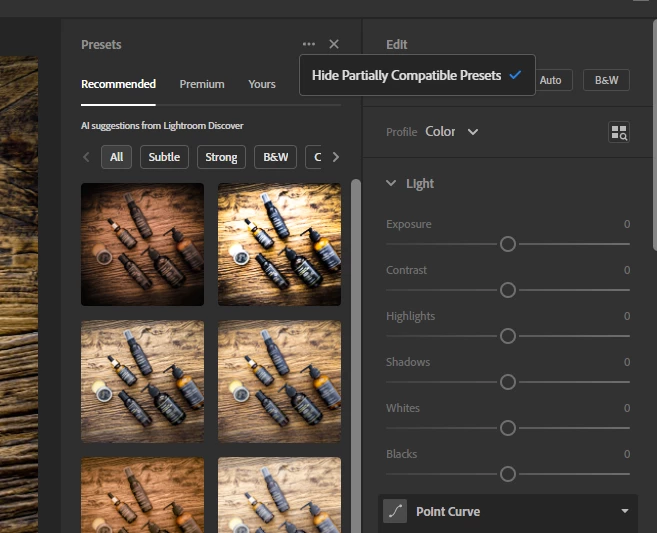Select the B&W preset filter chip

click(x=275, y=157)
